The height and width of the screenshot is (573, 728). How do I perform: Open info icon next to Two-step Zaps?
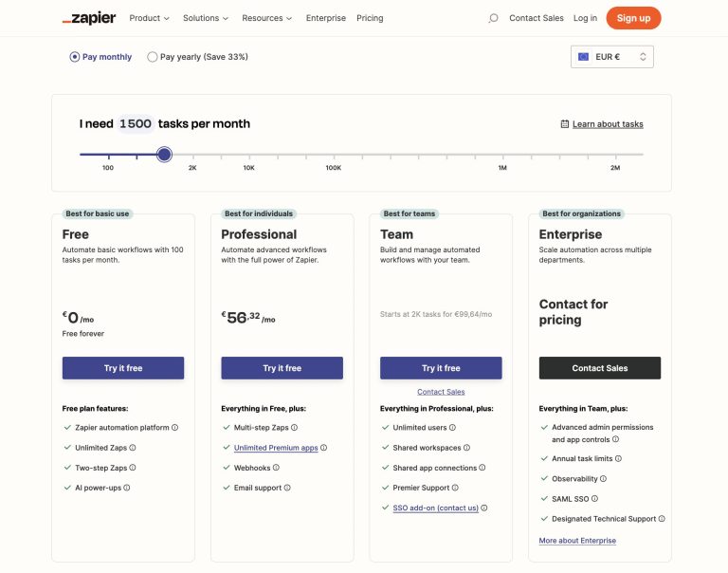[x=133, y=468]
